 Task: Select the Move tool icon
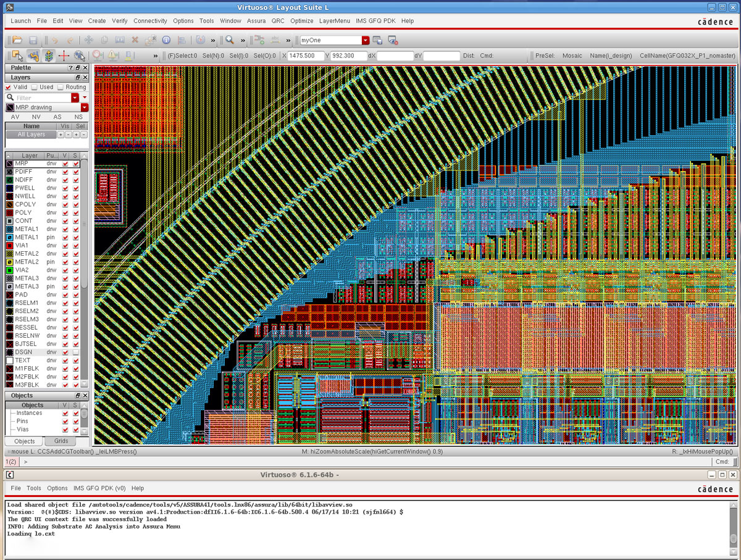[88, 40]
